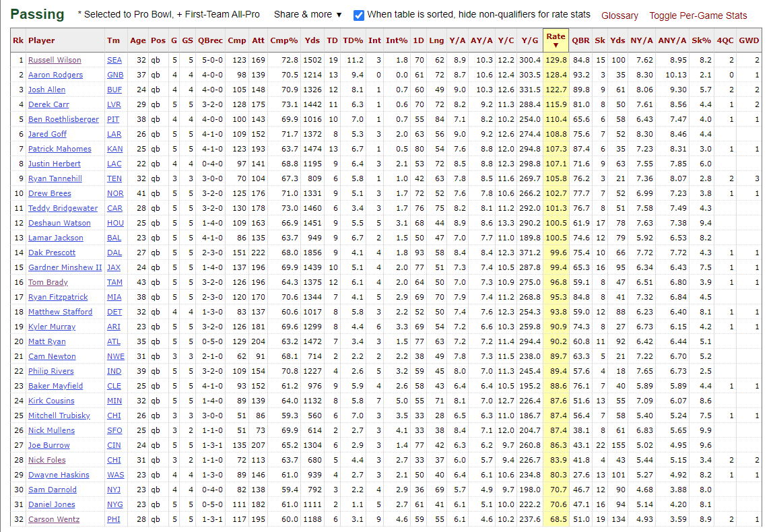This screenshot has height=532, width=771.
Task: Sort by the Yds passing column
Action: (x=312, y=40)
